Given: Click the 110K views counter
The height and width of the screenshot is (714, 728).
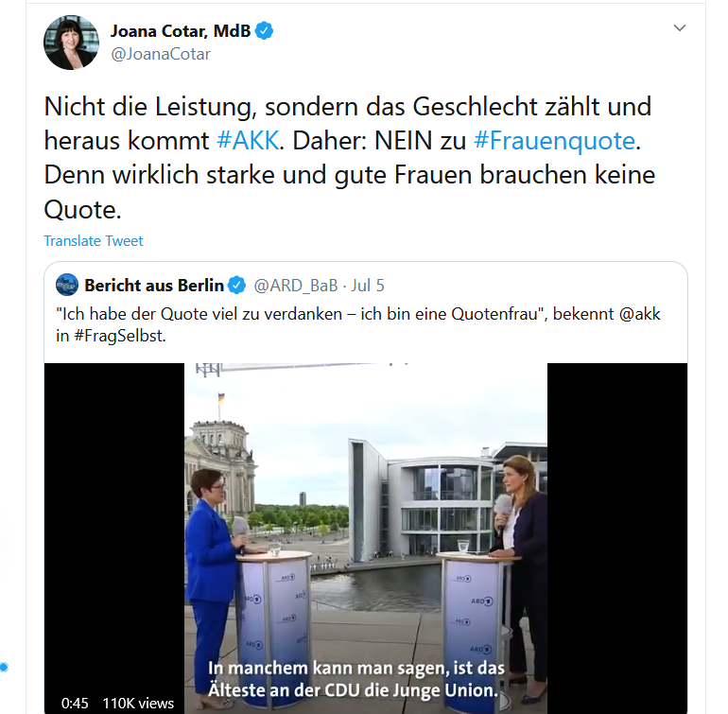Looking at the screenshot, I should (x=138, y=703).
